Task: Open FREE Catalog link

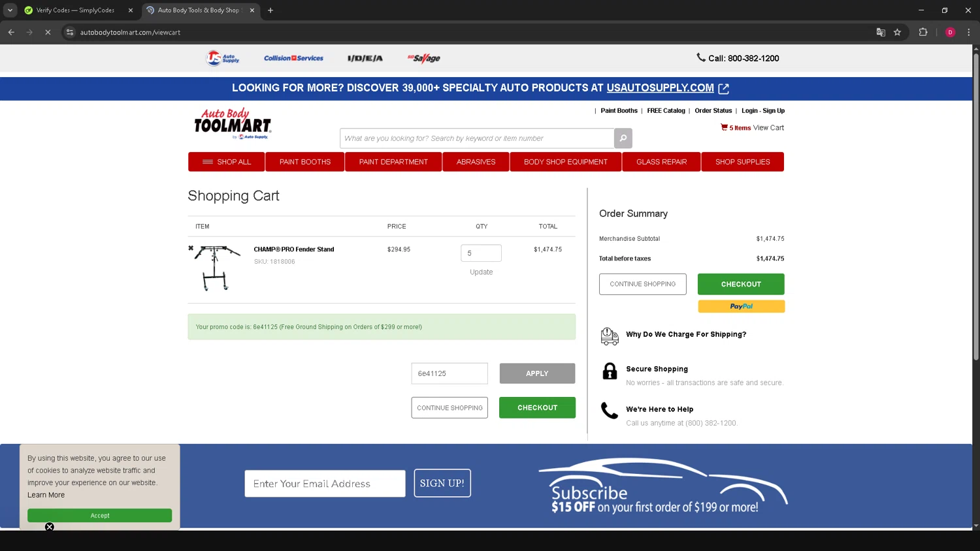Action: [666, 111]
